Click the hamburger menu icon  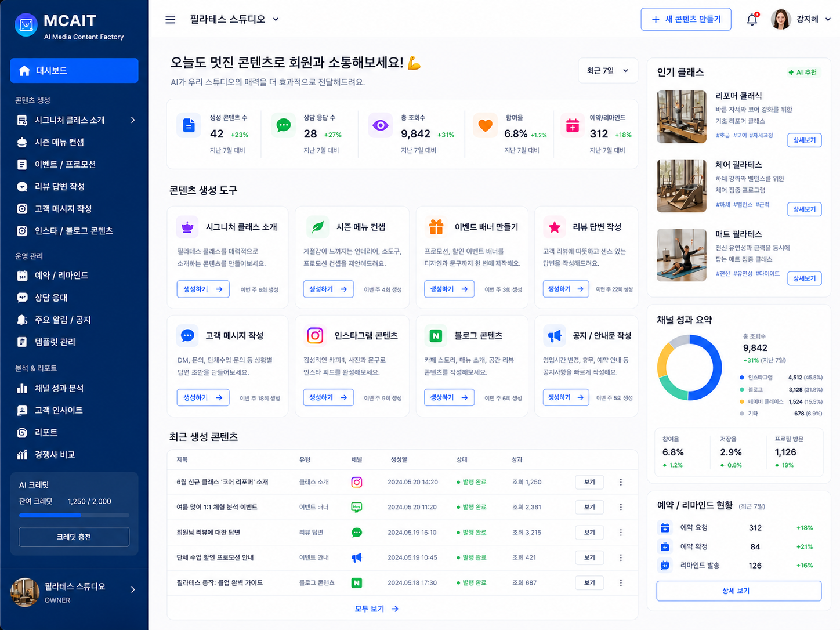click(170, 19)
